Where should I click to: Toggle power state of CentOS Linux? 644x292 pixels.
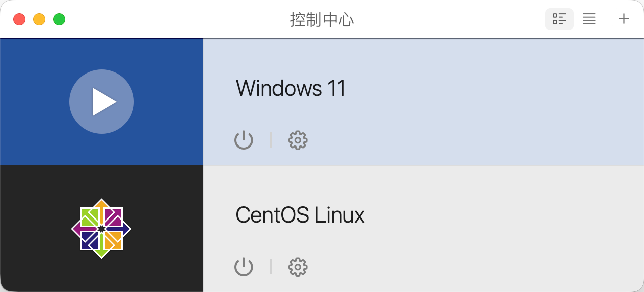[x=244, y=267]
